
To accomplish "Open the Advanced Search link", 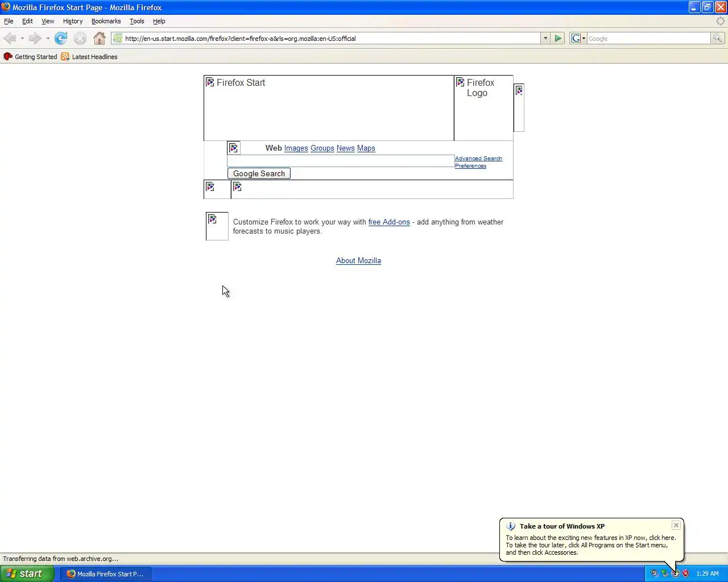I will [x=478, y=159].
